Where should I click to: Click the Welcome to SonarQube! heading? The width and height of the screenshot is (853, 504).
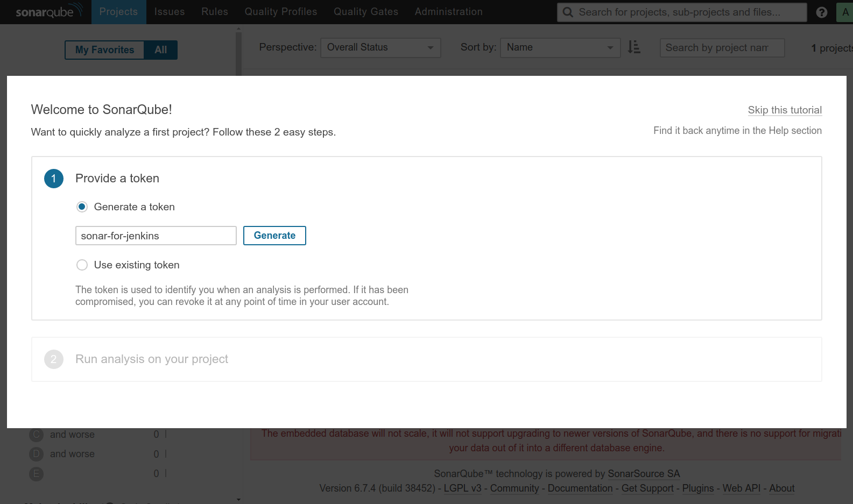click(x=102, y=110)
